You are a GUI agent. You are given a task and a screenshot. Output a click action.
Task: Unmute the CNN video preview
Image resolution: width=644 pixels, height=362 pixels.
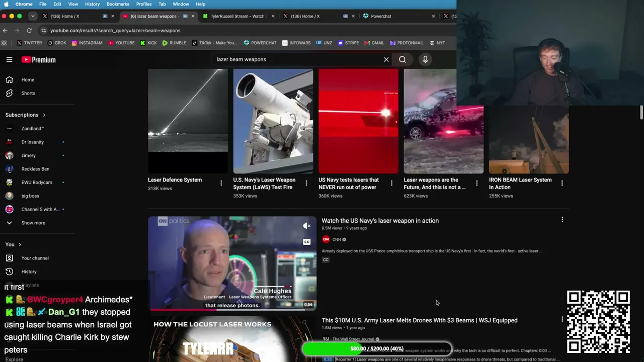(x=306, y=226)
